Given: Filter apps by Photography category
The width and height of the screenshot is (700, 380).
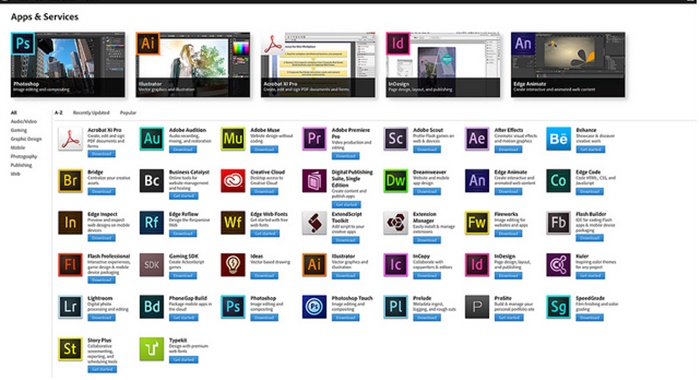Looking at the screenshot, I should (x=24, y=156).
